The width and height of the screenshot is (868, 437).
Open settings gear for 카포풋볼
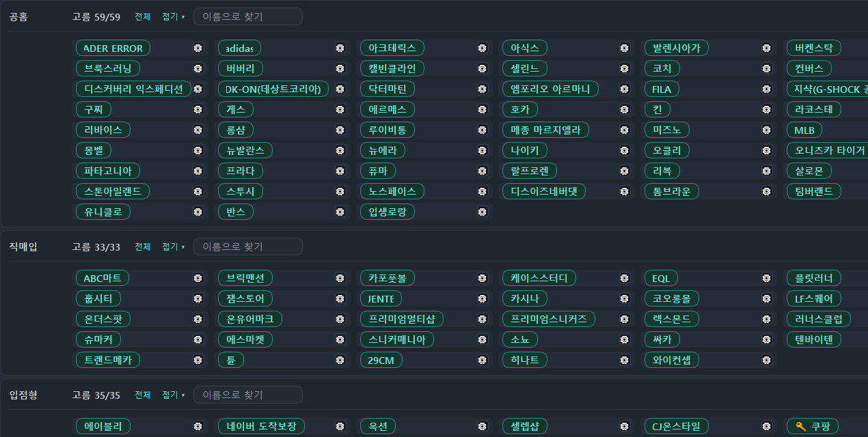[483, 278]
